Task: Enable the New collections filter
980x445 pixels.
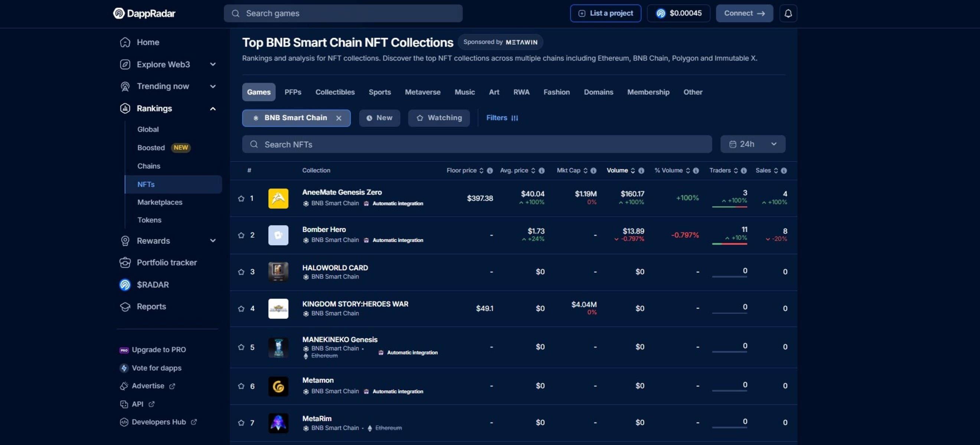Action: pos(379,118)
